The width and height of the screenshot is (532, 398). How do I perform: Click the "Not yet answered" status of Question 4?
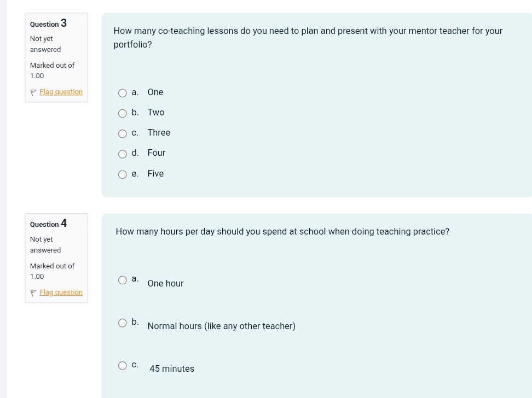pos(45,244)
